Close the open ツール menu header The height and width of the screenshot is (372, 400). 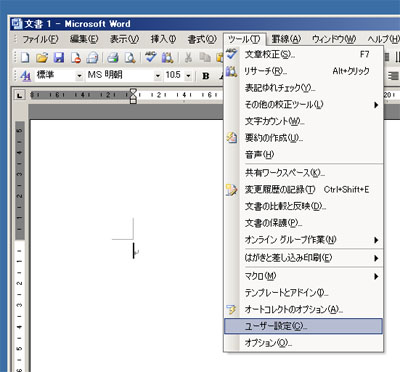pyautogui.click(x=244, y=39)
